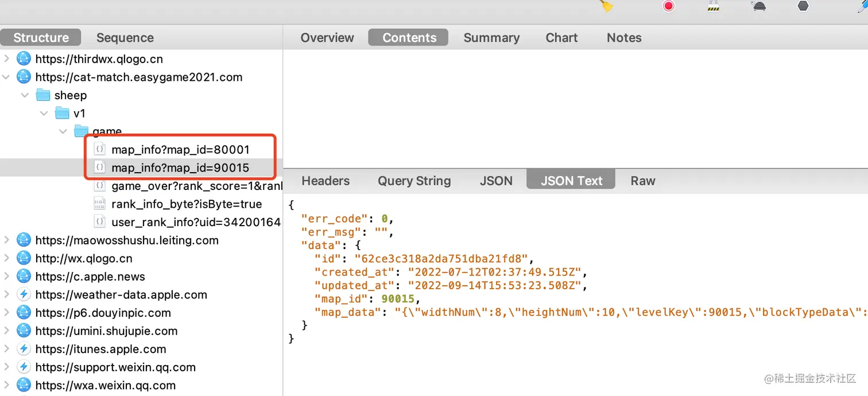Click the JSON file icon for user_rank_info
The height and width of the screenshot is (396, 868).
100,222
